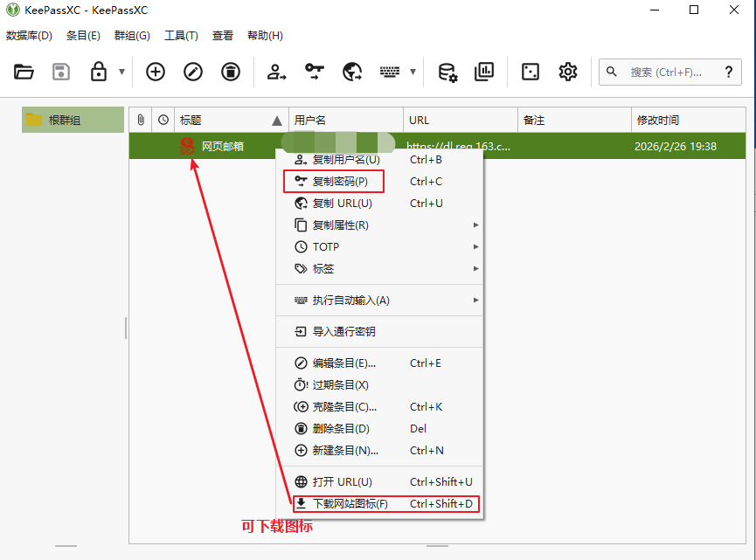Choose 复制 URL(U) from context menu
756x560 pixels.
(x=379, y=204)
